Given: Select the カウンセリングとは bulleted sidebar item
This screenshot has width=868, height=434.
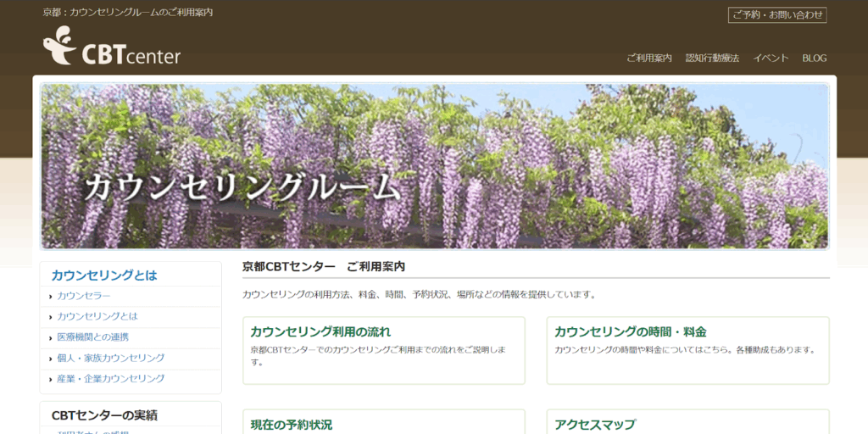Looking at the screenshot, I should pyautogui.click(x=97, y=316).
